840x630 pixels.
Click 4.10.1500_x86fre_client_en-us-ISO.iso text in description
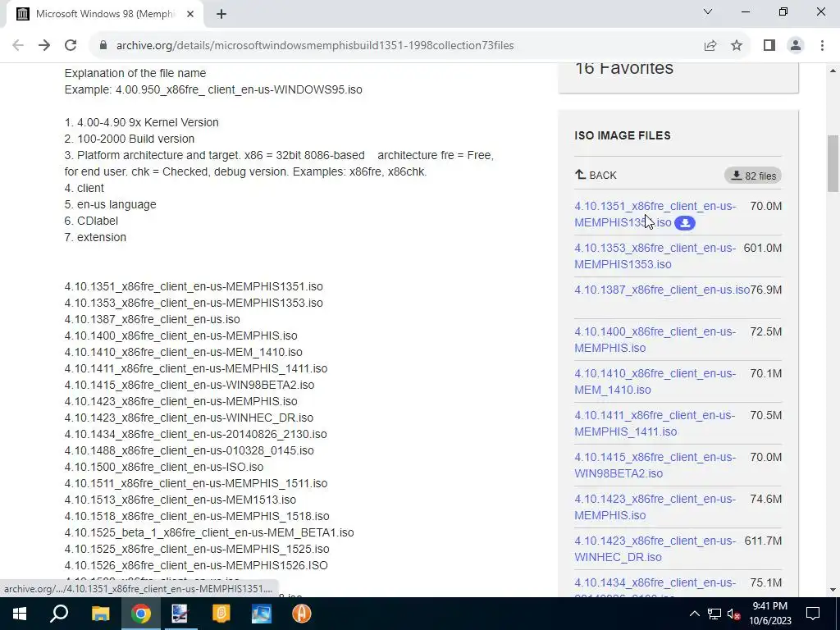tap(164, 467)
